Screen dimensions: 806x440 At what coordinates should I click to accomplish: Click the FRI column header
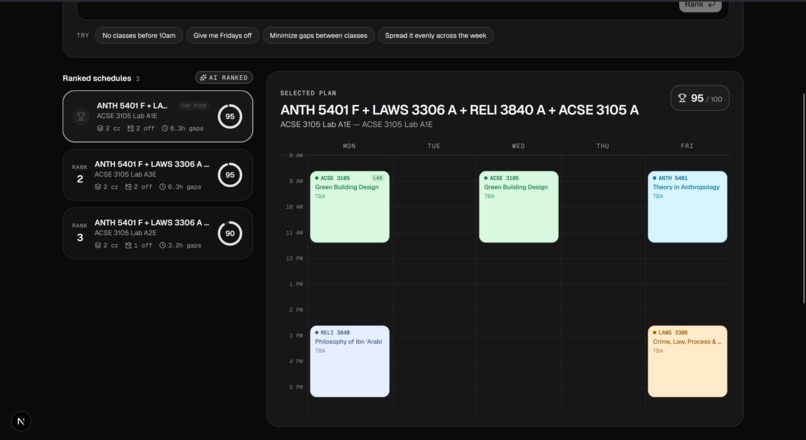pyautogui.click(x=687, y=146)
